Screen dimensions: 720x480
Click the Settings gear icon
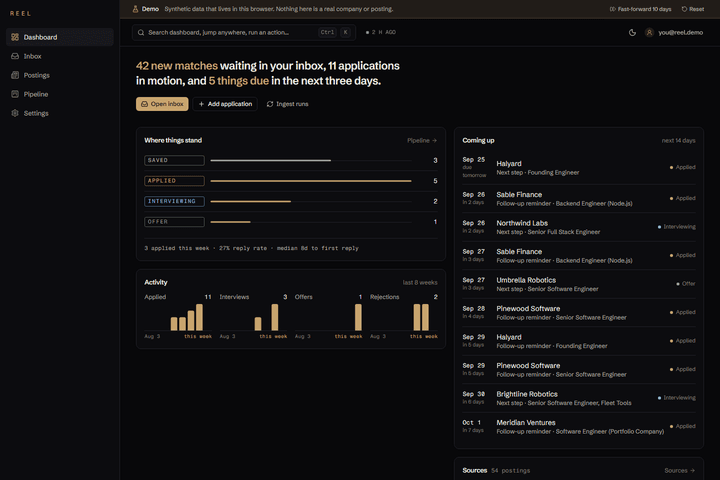click(x=15, y=113)
